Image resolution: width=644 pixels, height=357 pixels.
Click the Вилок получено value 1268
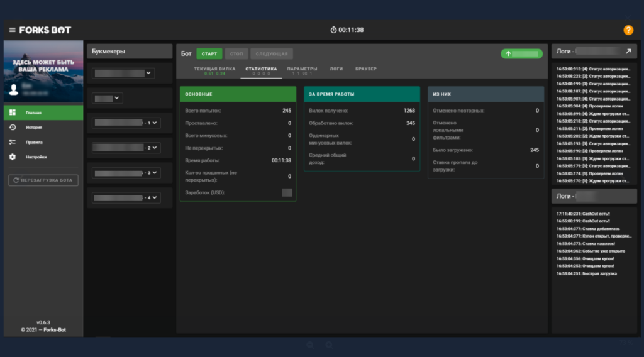[x=409, y=111]
